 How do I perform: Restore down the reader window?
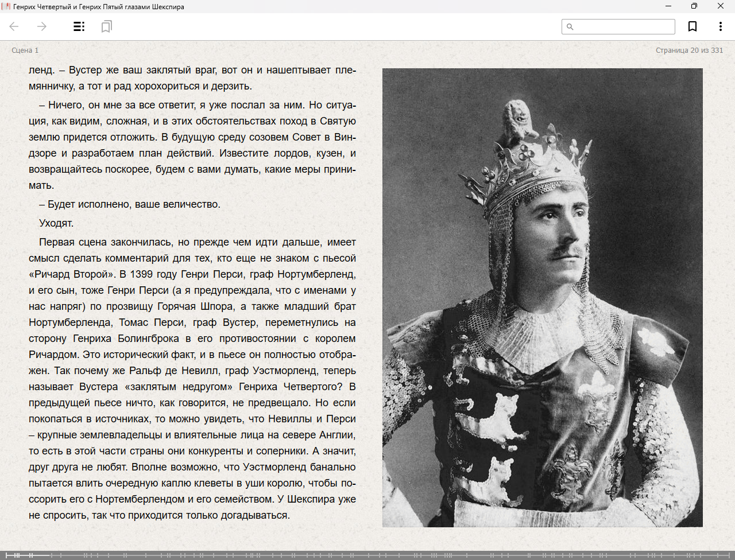point(694,6)
